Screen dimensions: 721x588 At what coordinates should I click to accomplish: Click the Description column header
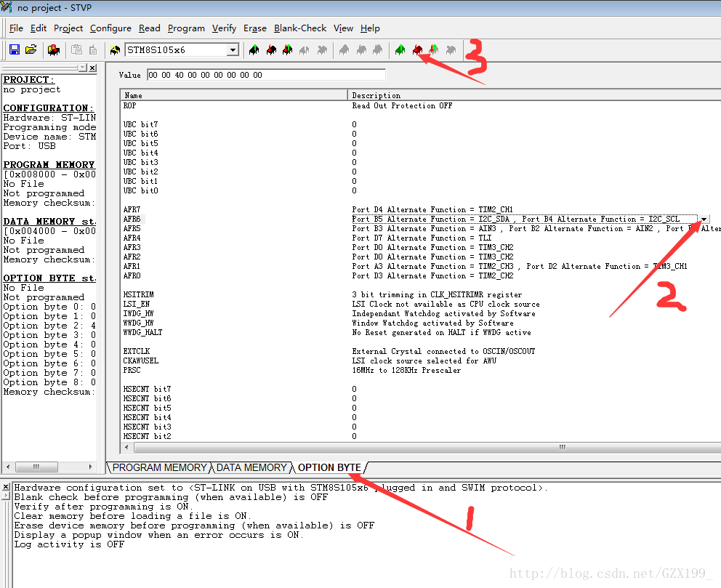[x=534, y=95]
